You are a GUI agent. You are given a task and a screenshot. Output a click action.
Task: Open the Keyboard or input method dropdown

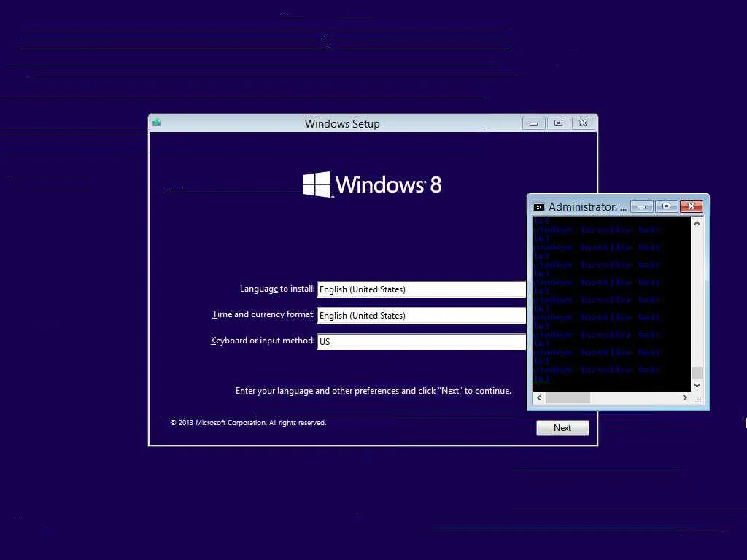click(422, 341)
